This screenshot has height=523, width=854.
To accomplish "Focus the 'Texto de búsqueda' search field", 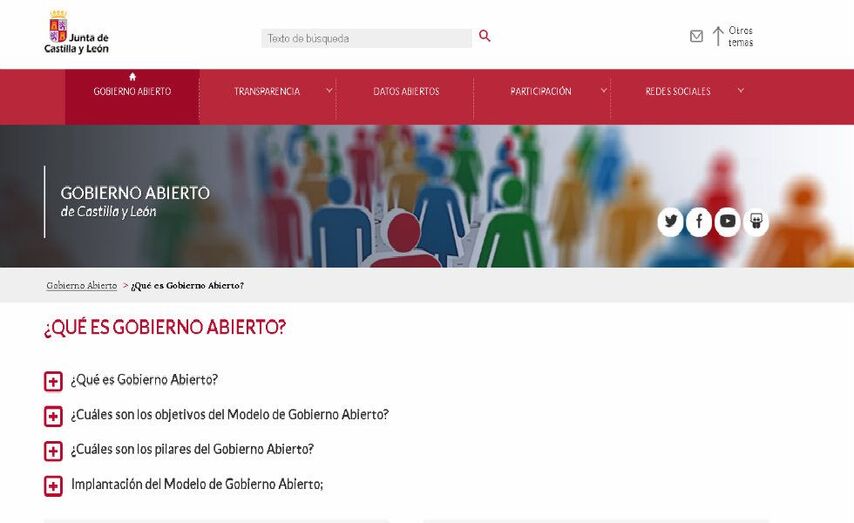I will [367, 39].
